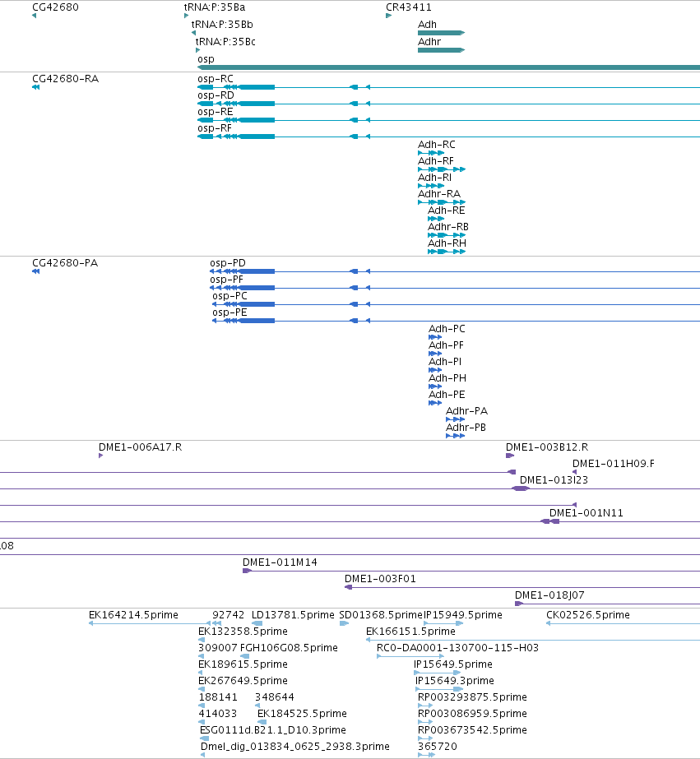700x759 pixels.
Task: Select the DME1-018J07 clone label
Action: (x=549, y=596)
